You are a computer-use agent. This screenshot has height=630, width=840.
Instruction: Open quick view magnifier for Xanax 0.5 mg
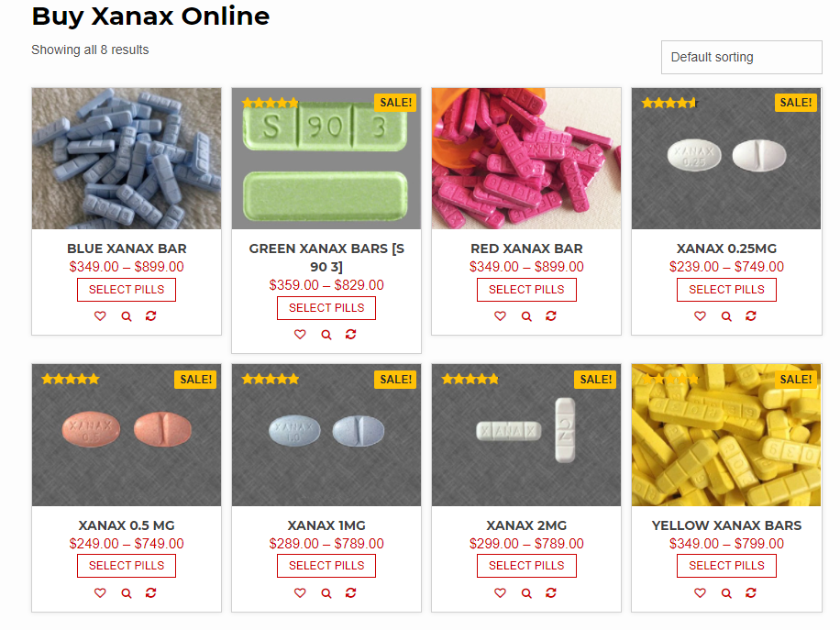pyautogui.click(x=127, y=593)
